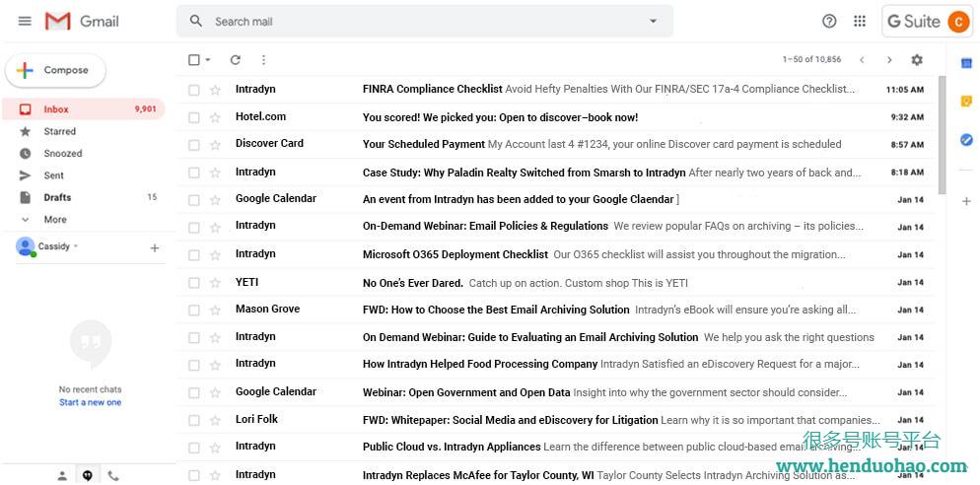Screen dimensions: 980x485
Task: Open the More options three-dot menu
Action: click(263, 60)
